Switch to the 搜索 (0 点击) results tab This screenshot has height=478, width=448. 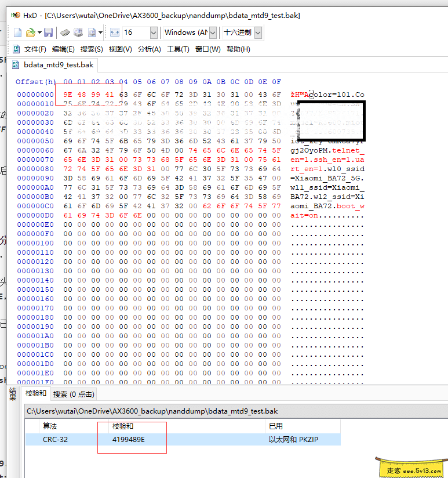click(x=74, y=394)
